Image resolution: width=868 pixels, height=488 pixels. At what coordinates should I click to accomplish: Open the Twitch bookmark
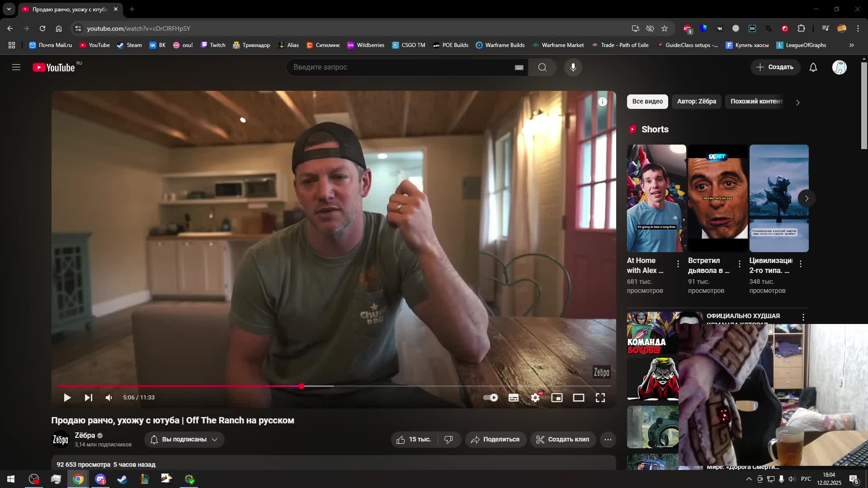pos(213,45)
